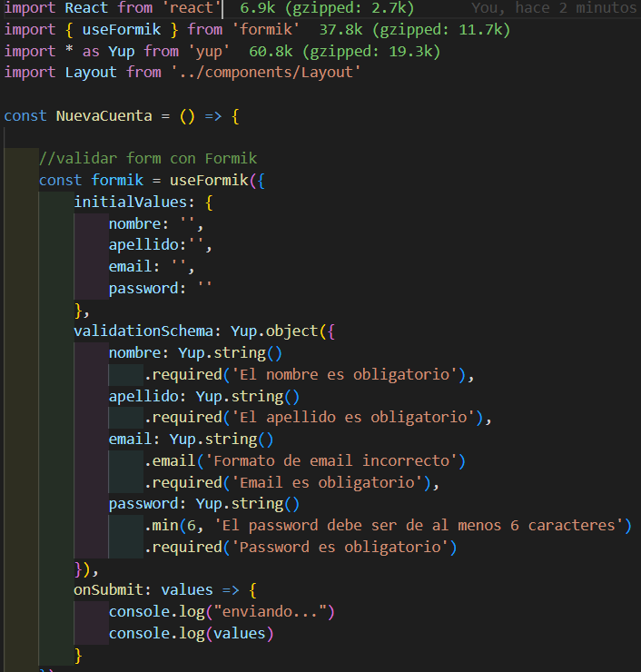Click the 'yup' module string

click(x=209, y=52)
